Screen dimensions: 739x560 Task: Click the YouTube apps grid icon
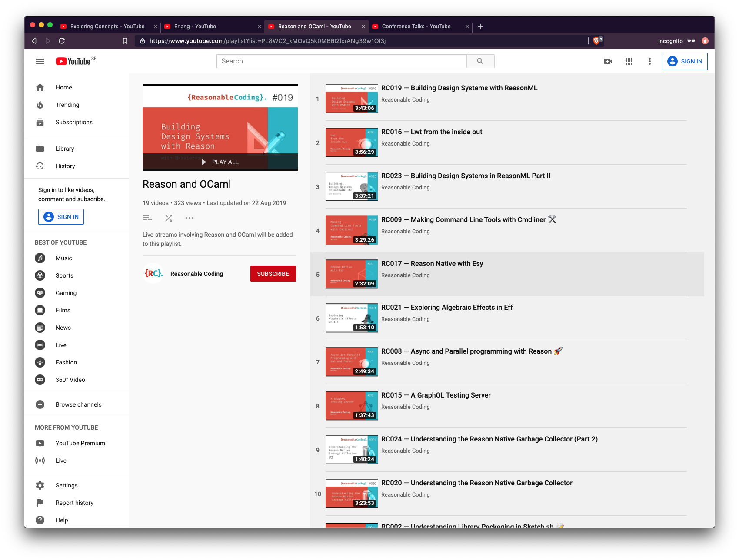tap(629, 61)
